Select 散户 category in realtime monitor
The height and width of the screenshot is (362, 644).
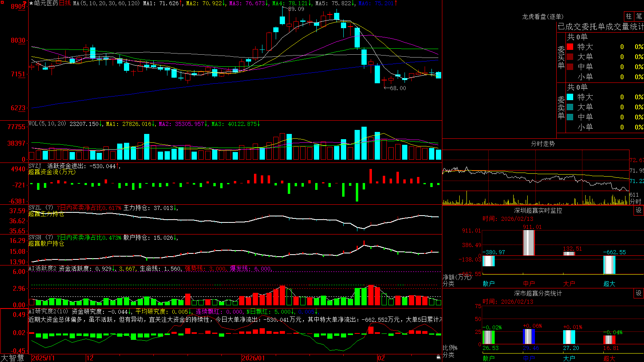tap(489, 284)
